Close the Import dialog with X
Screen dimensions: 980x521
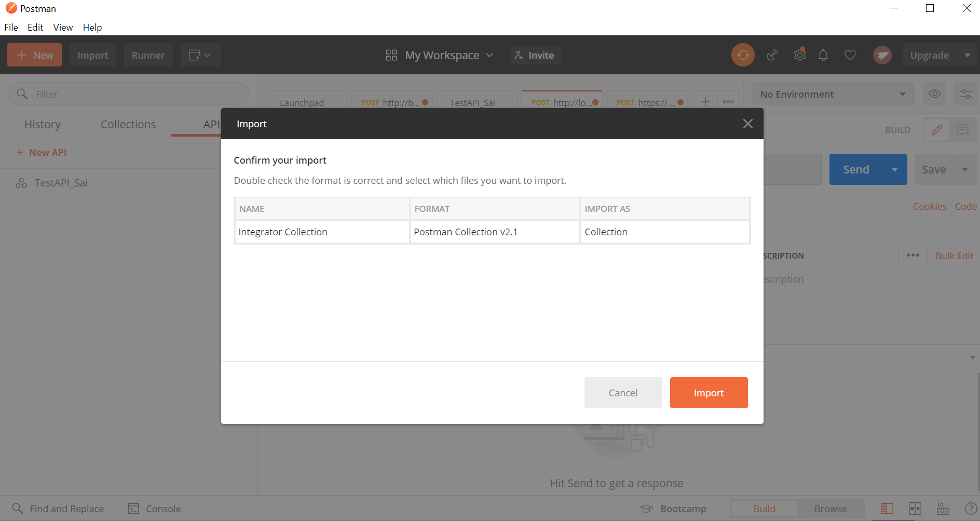pyautogui.click(x=747, y=124)
